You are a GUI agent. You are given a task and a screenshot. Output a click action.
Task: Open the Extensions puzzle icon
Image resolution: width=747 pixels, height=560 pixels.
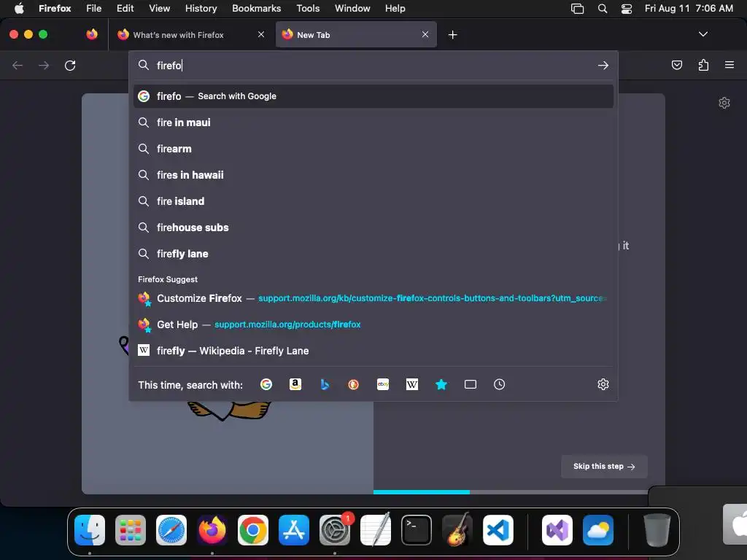[x=703, y=65]
